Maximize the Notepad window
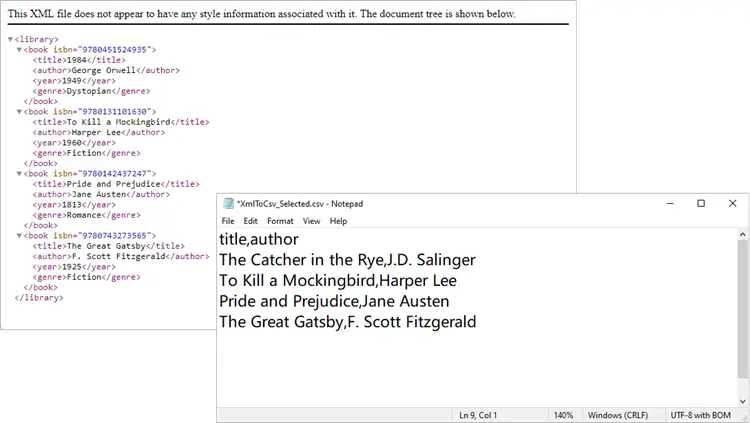The width and height of the screenshot is (750, 423). [701, 204]
